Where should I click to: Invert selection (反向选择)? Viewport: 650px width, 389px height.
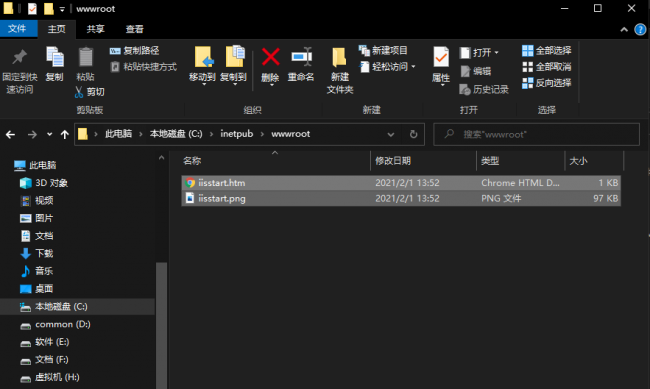click(x=547, y=83)
